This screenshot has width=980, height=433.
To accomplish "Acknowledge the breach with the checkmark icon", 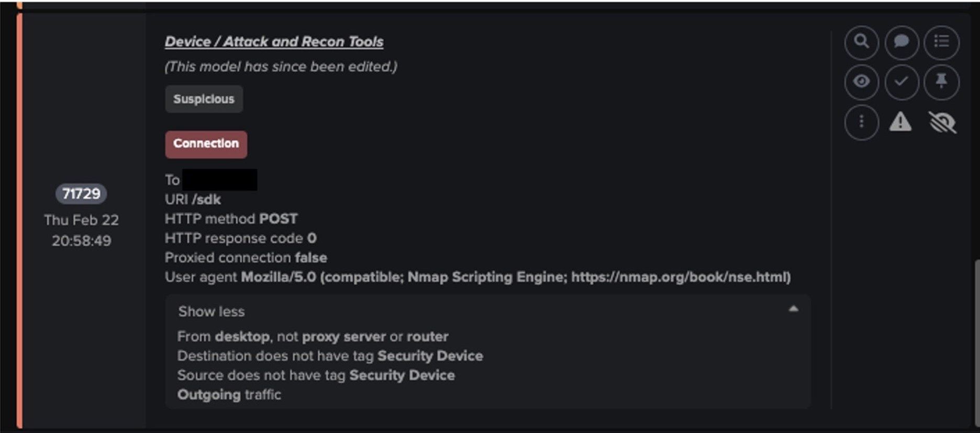I will [901, 82].
